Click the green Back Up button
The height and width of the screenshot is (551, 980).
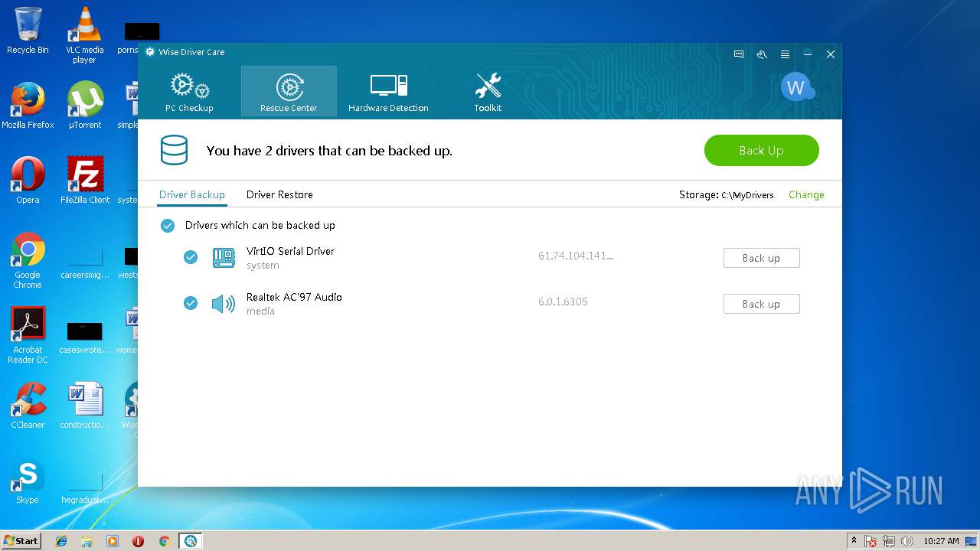click(762, 151)
